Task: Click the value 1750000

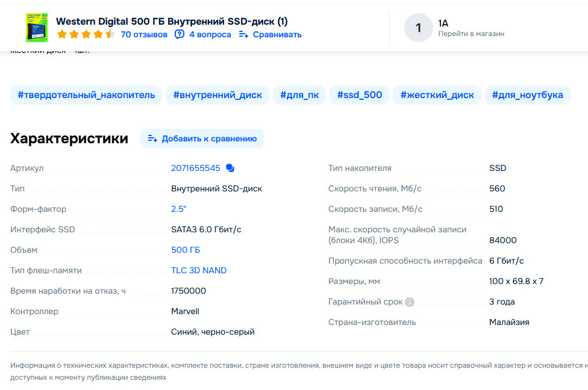Action: pyautogui.click(x=189, y=291)
